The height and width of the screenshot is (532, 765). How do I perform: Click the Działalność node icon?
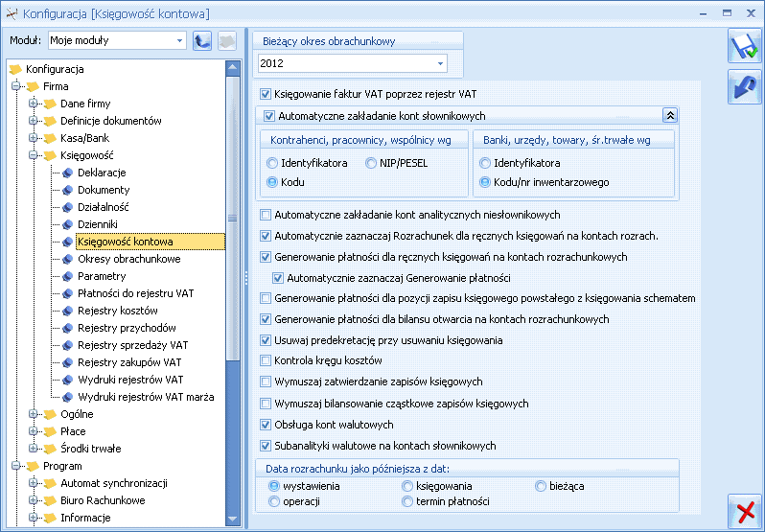pyautogui.click(x=68, y=207)
